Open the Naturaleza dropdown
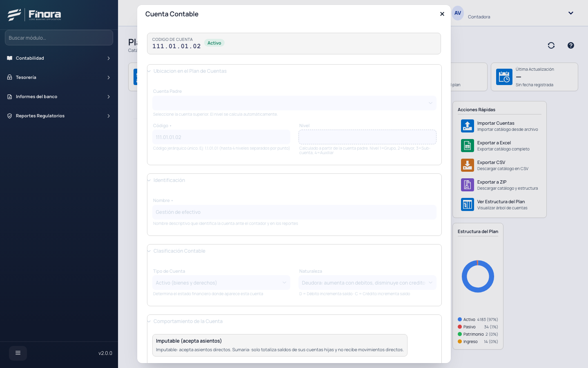 point(367,283)
